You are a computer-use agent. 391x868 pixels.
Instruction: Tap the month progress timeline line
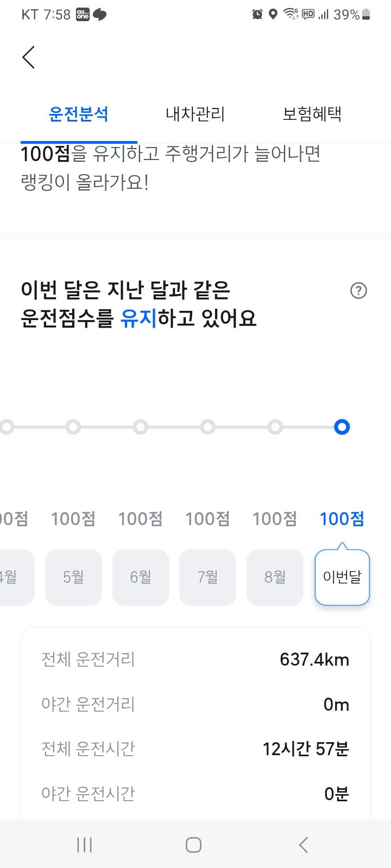coord(174,427)
